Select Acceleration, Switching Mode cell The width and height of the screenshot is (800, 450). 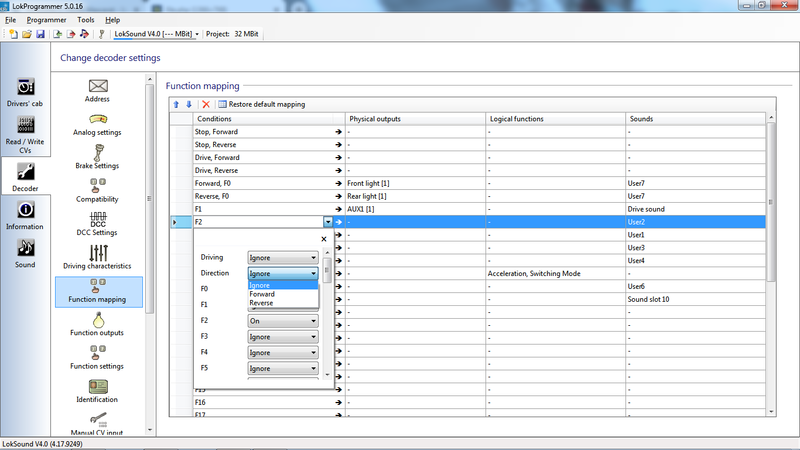tap(556, 273)
